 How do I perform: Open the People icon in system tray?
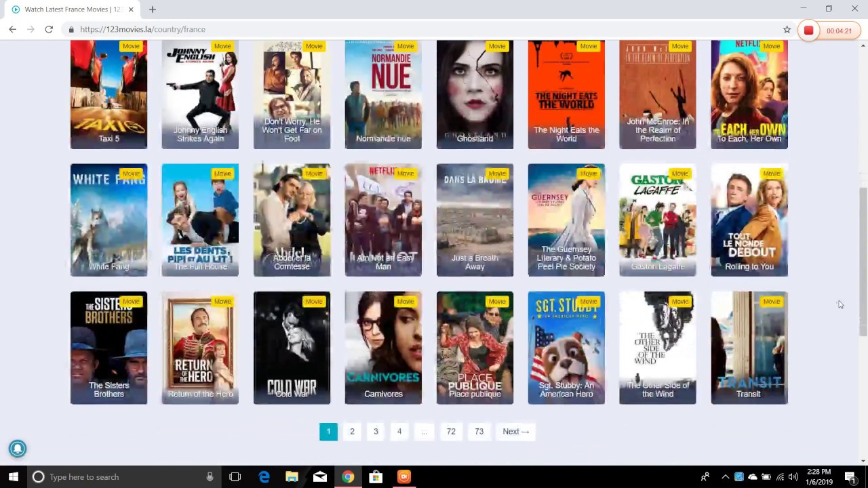[x=705, y=477]
